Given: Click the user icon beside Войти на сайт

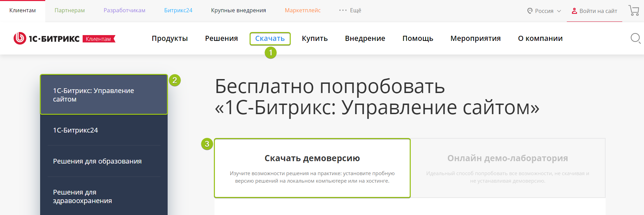Looking at the screenshot, I should [574, 11].
